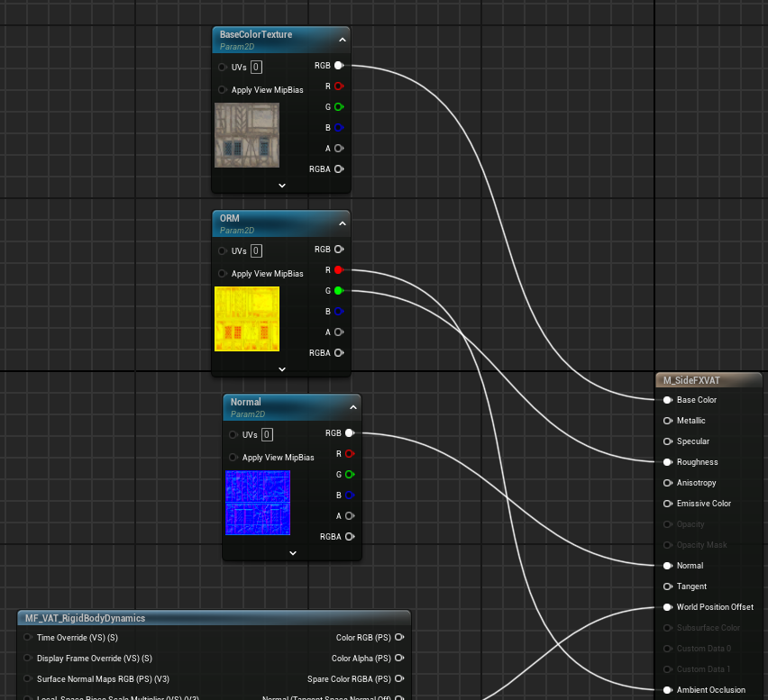Select the BaseColorTexture node title

coord(256,34)
